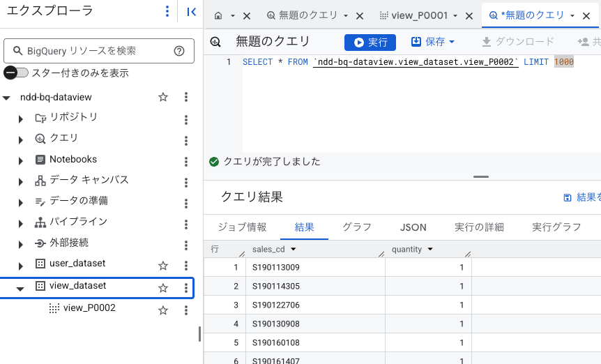Open more options for user_dataset
601x364 pixels.
pos(186,266)
